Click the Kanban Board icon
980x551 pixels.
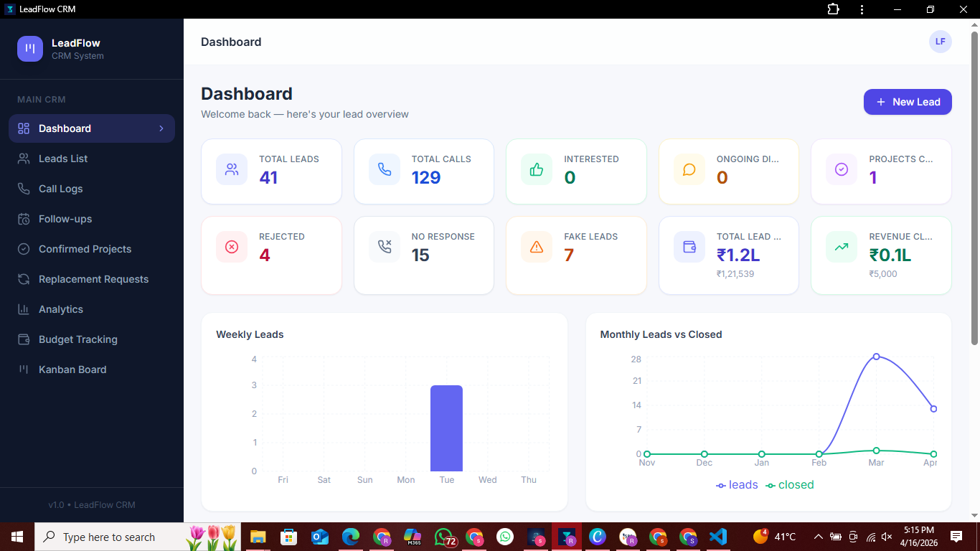pos(24,369)
